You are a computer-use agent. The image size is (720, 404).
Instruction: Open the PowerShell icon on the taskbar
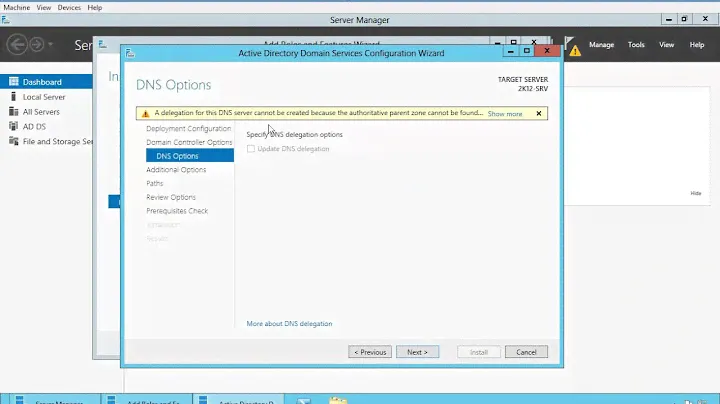pos(305,398)
